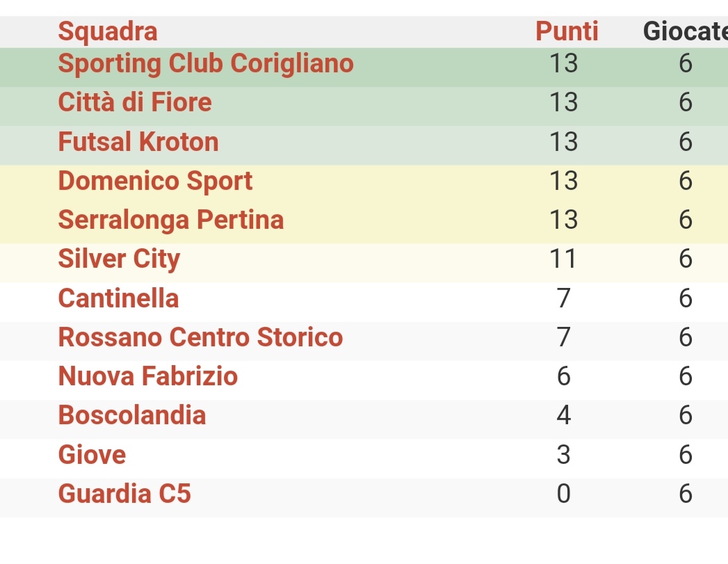
Task: Open Domenico Sport team link
Action: pyautogui.click(x=155, y=181)
